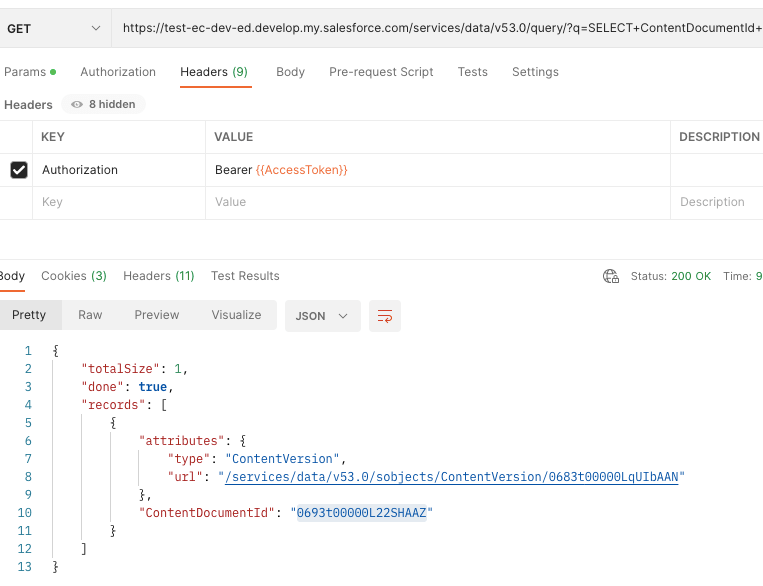Open the Tests tab
Screen dimensions: 763x586
(x=472, y=72)
